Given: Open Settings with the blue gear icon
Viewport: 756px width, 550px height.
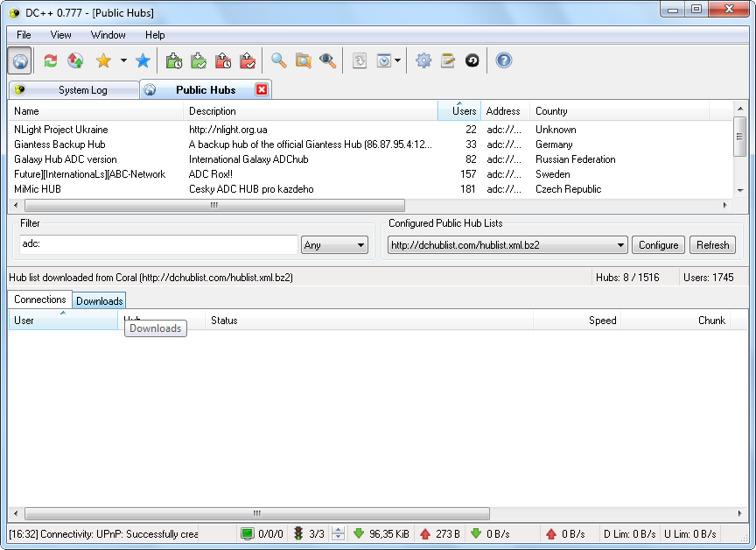Looking at the screenshot, I should 423,60.
